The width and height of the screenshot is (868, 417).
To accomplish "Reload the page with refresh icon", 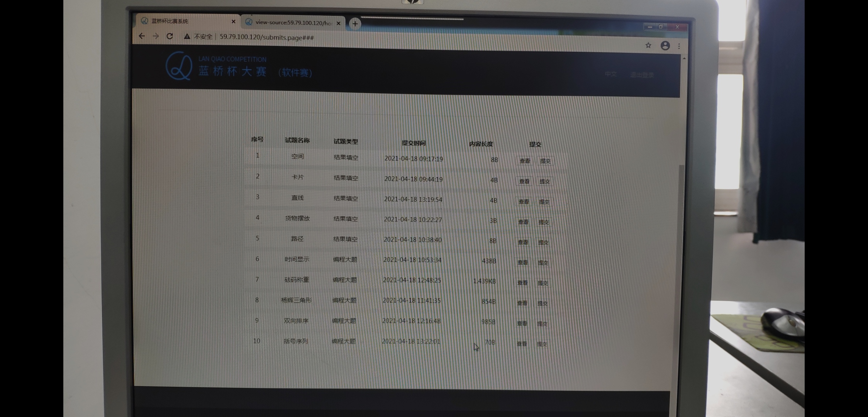I will click(170, 36).
